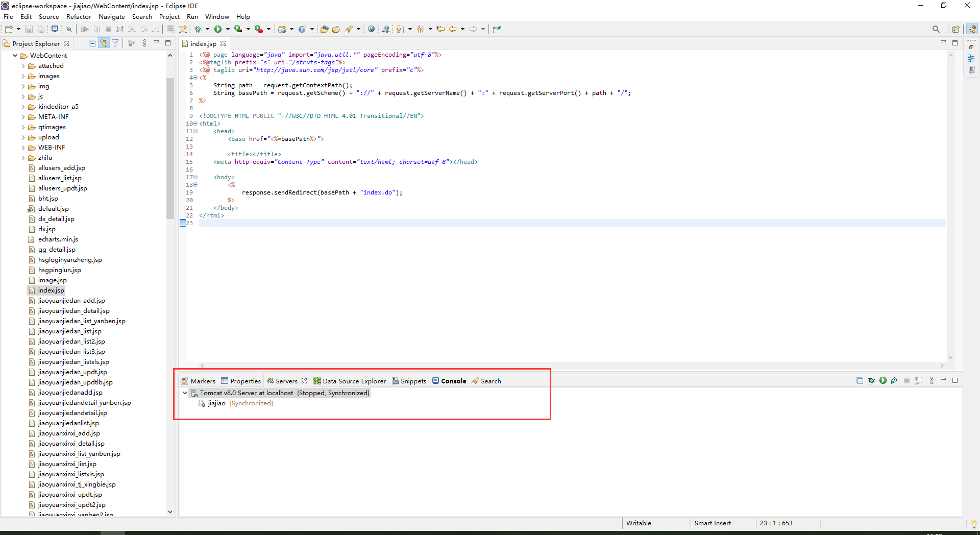Open the web browser globe icon
The height and width of the screenshot is (535, 980).
[x=372, y=29]
